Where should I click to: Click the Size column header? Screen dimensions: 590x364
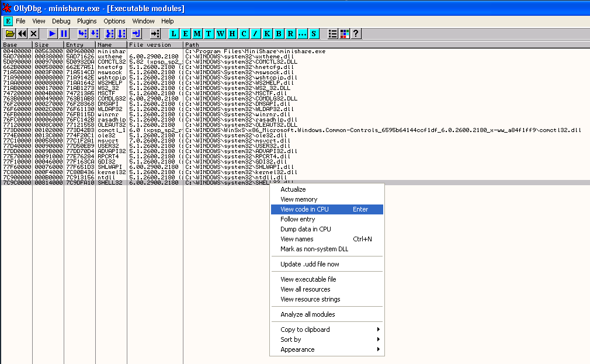pos(48,45)
